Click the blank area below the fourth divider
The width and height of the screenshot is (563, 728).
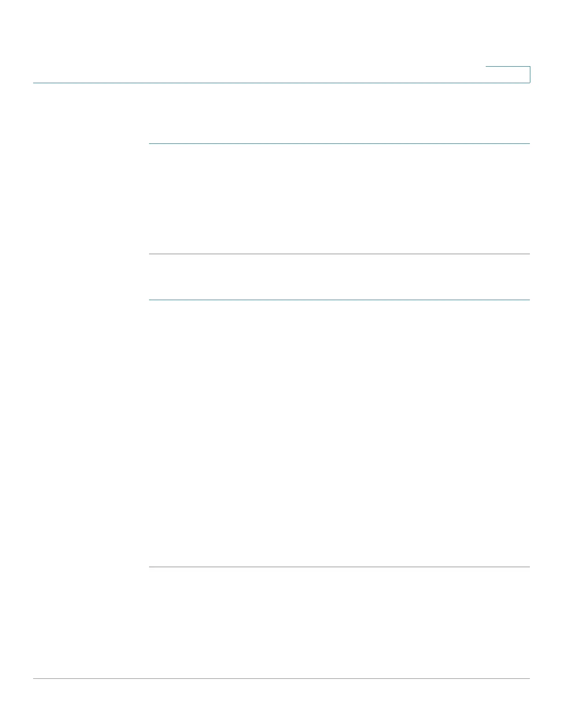click(x=339, y=623)
